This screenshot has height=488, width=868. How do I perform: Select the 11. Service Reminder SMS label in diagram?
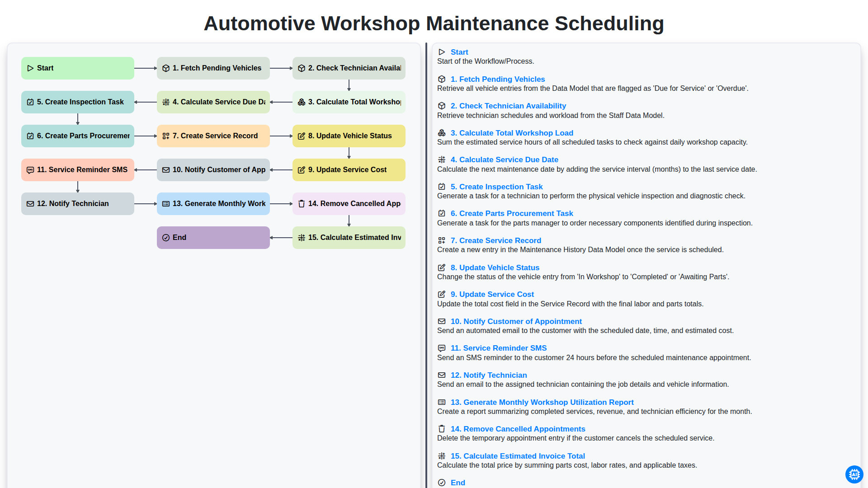pyautogui.click(x=82, y=170)
